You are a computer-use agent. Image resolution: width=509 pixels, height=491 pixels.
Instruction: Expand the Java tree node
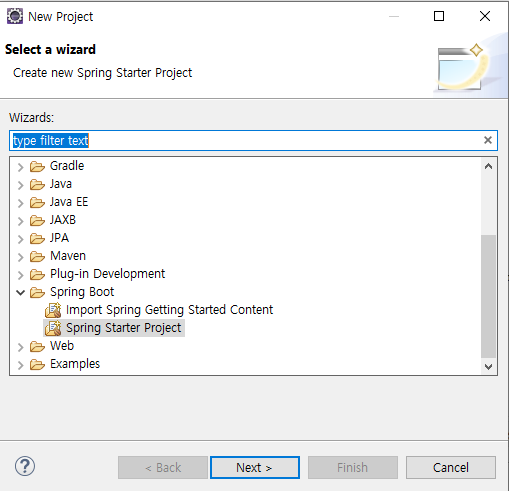pyautogui.click(x=21, y=185)
